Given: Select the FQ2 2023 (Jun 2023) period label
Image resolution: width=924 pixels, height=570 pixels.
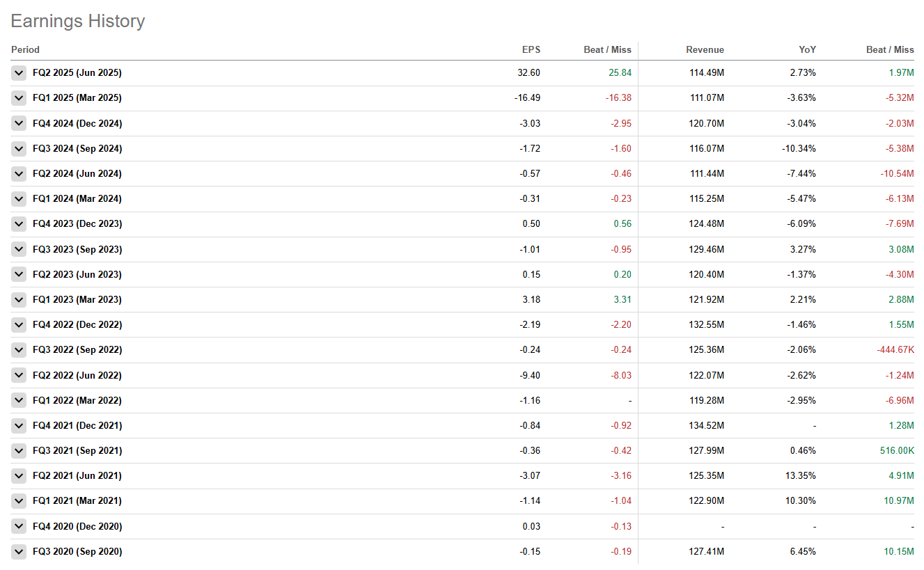Looking at the screenshot, I should point(77,275).
